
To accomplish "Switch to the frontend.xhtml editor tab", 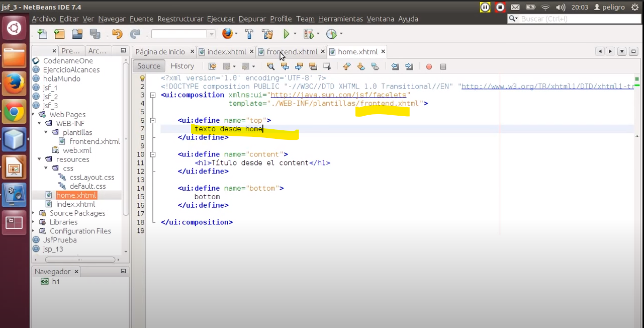I will [x=292, y=52].
